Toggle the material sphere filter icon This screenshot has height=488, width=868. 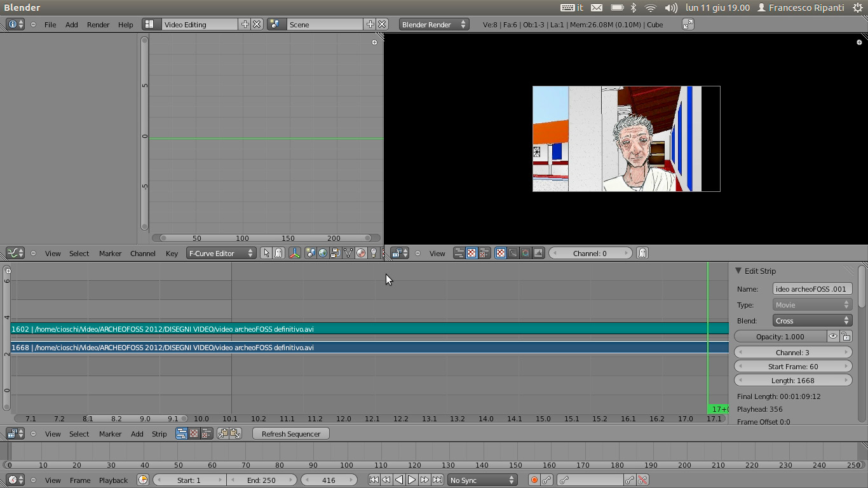click(361, 253)
